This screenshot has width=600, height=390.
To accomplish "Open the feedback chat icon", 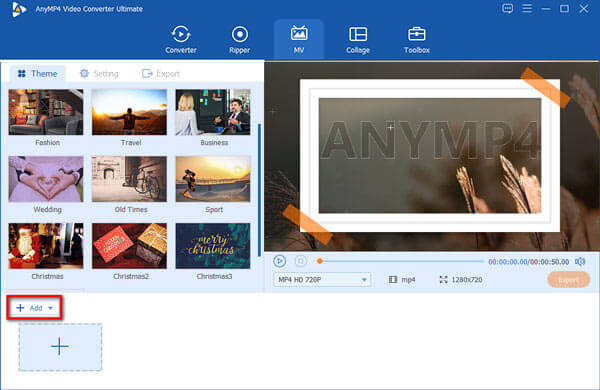I will point(507,8).
